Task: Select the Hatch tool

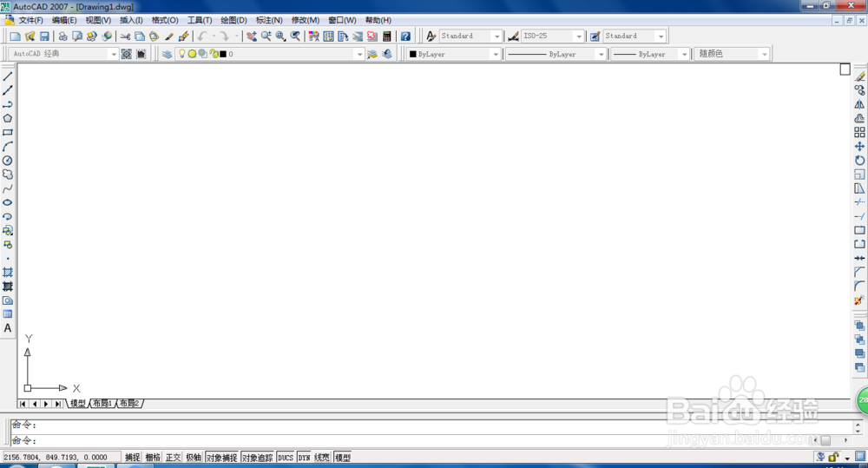Action: point(8,273)
